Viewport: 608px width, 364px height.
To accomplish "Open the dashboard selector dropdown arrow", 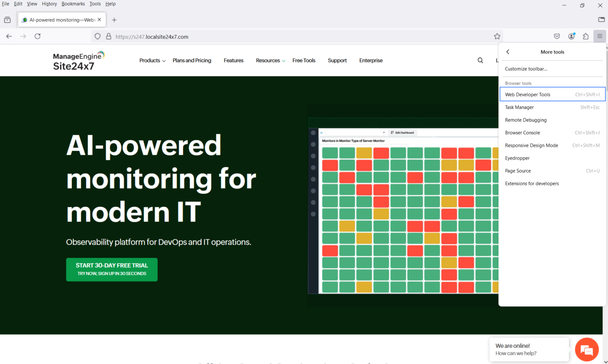I will coord(383,133).
